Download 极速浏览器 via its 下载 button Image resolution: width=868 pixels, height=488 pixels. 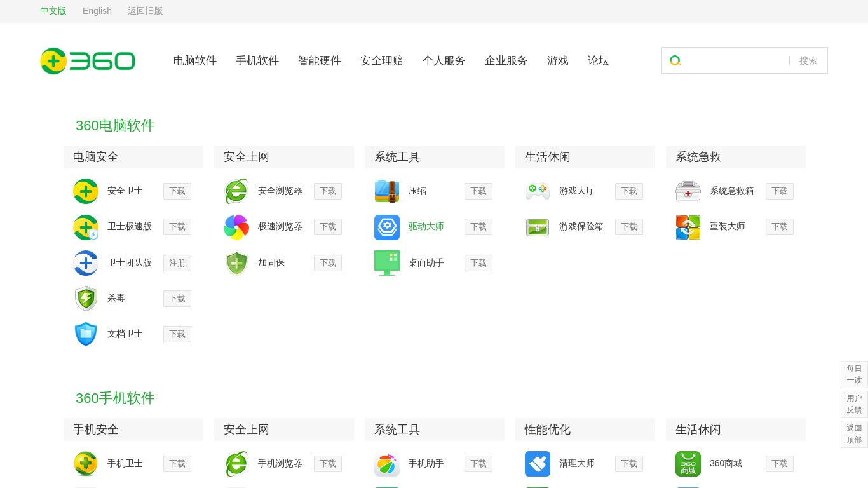(x=328, y=227)
